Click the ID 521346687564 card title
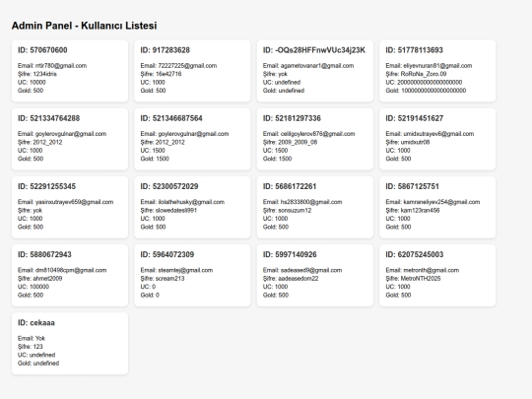Viewport: 532px width, 399px height. coord(171,118)
